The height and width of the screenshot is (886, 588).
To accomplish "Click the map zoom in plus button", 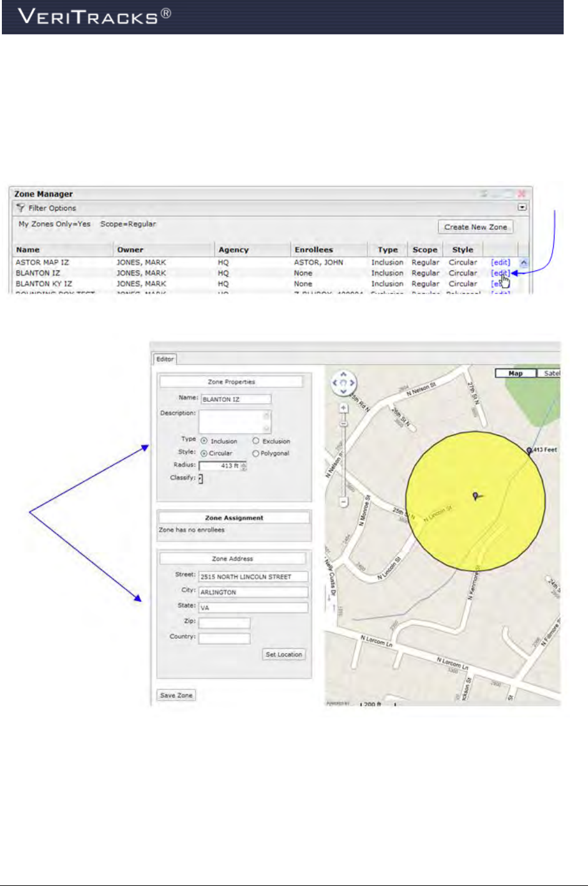I will point(343,408).
